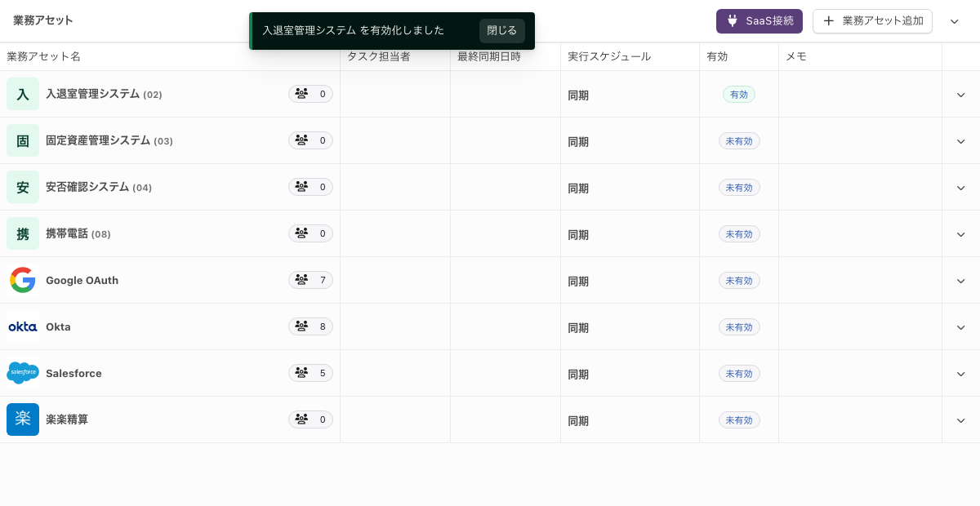Expand row menu for Salesforce

tap(960, 374)
